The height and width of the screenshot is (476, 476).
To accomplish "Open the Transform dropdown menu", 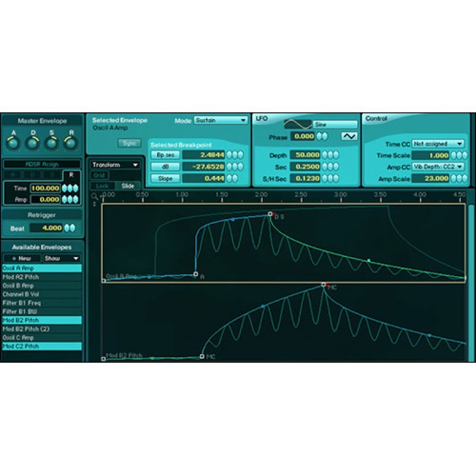I will [115, 165].
